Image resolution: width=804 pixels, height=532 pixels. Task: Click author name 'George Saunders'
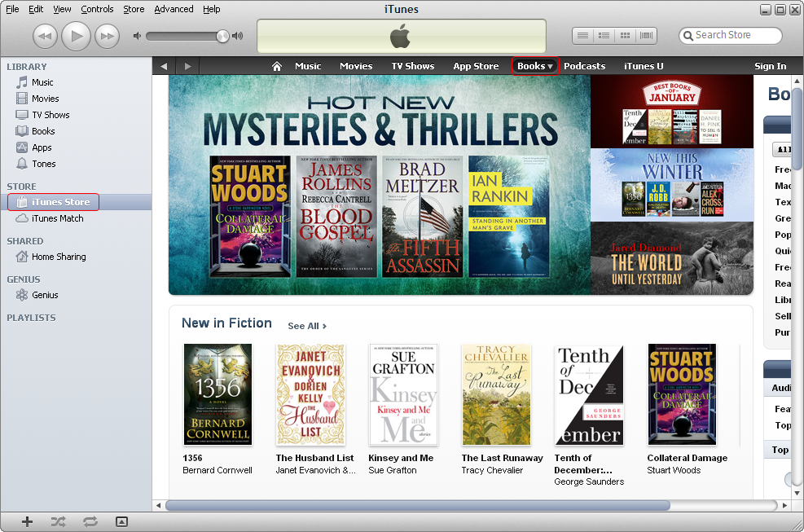(x=589, y=481)
